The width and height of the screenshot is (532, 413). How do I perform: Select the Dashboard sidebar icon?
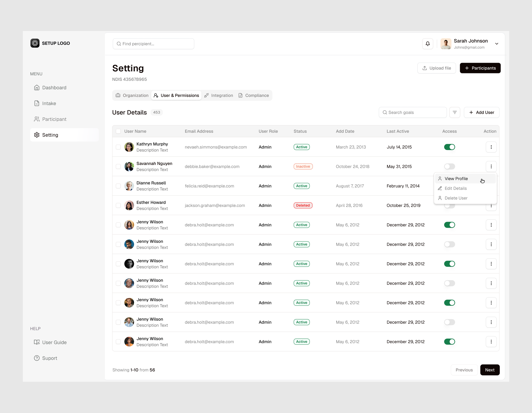pyautogui.click(x=37, y=87)
